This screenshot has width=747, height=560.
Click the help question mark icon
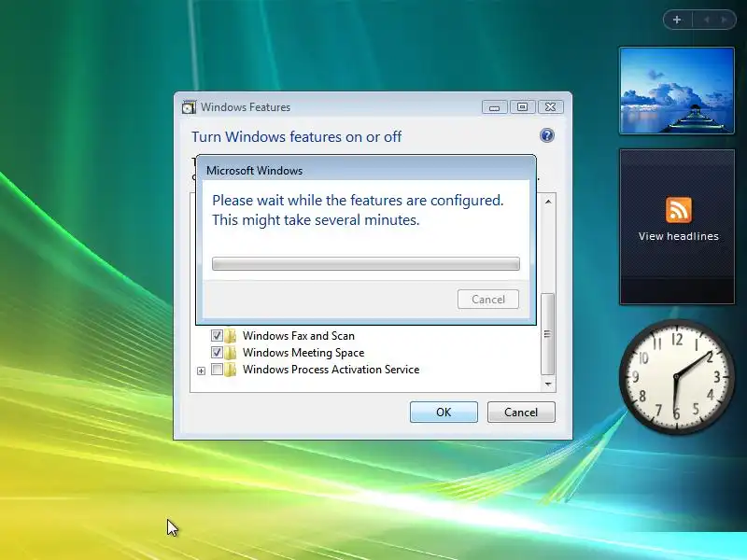[547, 135]
